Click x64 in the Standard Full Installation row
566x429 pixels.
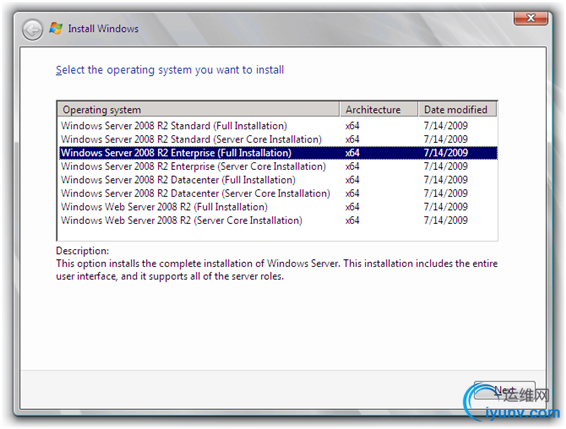point(352,126)
